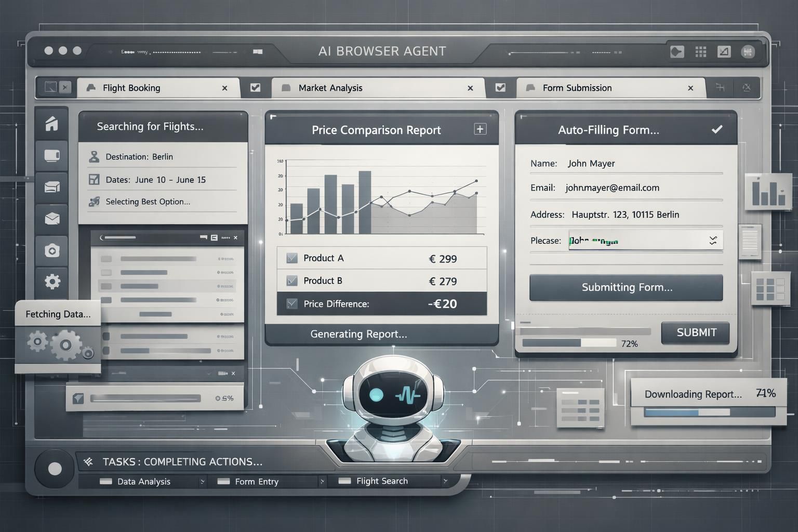Check the checkbox next to Flight Booking tab
The height and width of the screenshot is (532, 798).
(255, 88)
